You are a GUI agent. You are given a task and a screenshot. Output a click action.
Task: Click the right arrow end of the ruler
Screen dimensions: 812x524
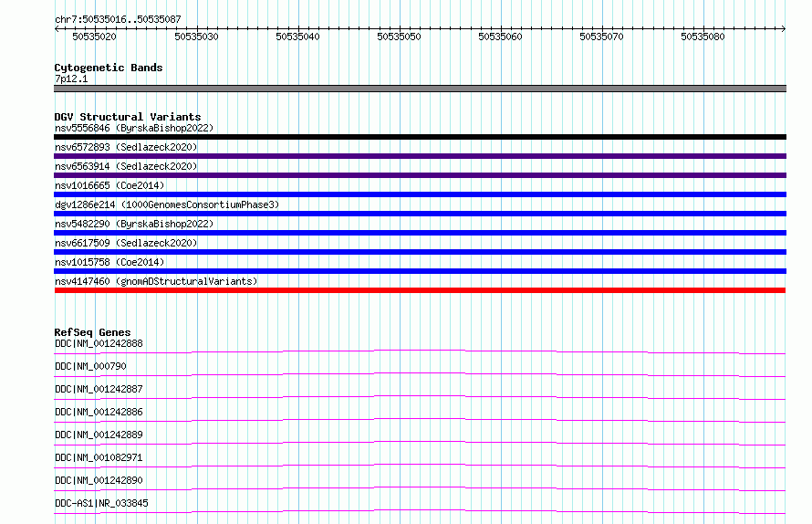tap(784, 29)
